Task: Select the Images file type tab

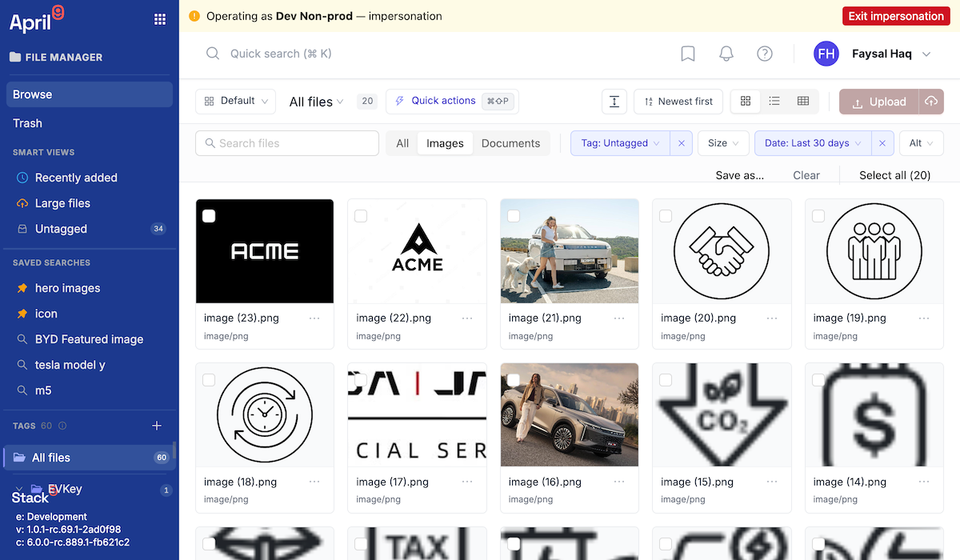Action: click(x=445, y=143)
